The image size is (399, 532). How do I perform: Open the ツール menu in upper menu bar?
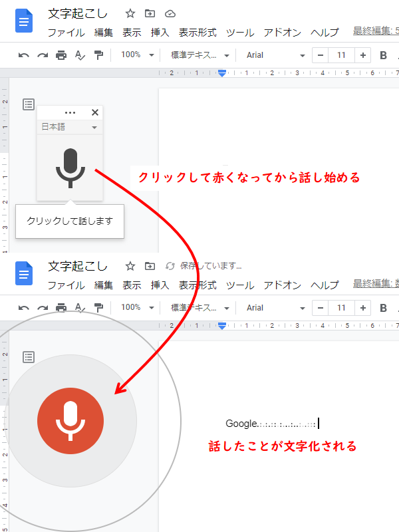click(239, 33)
